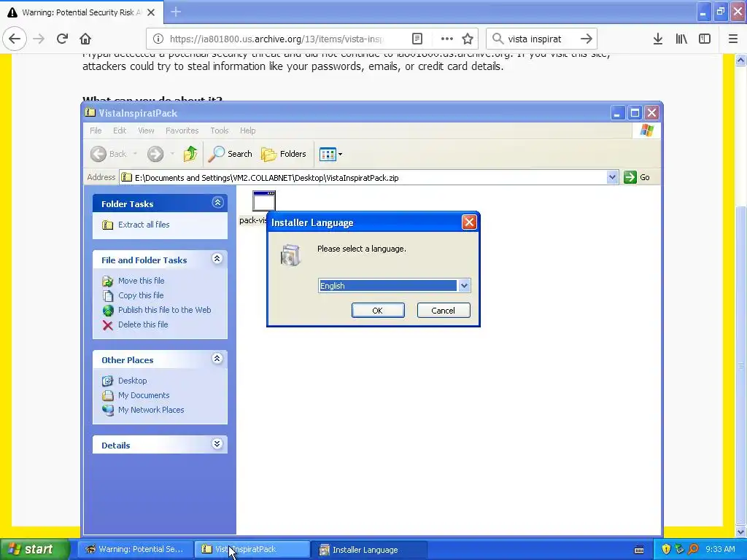The width and height of the screenshot is (747, 560).
Task: Open File menu in VistaInspiratPack window
Action: (96, 131)
